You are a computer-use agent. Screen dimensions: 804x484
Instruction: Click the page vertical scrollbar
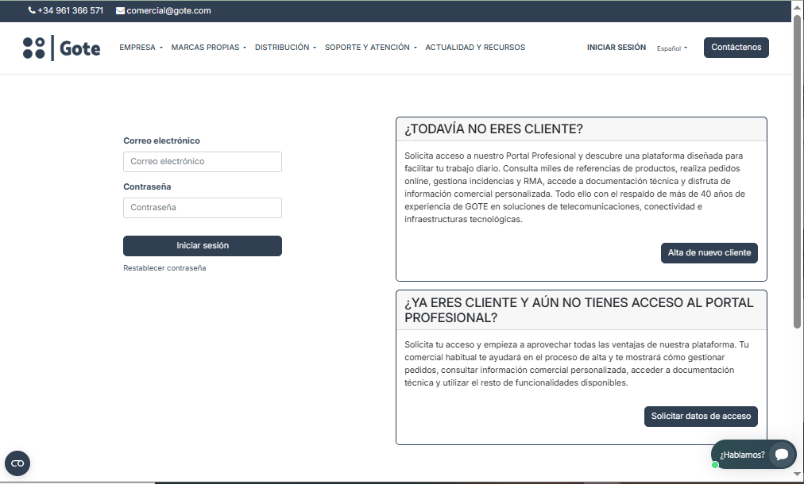[x=797, y=172]
